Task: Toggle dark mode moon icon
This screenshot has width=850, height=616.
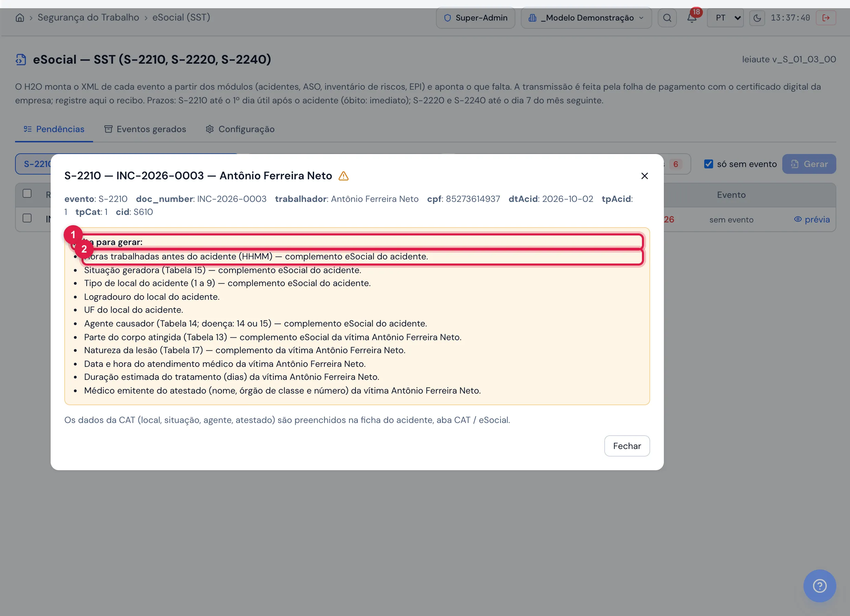Action: coord(757,17)
